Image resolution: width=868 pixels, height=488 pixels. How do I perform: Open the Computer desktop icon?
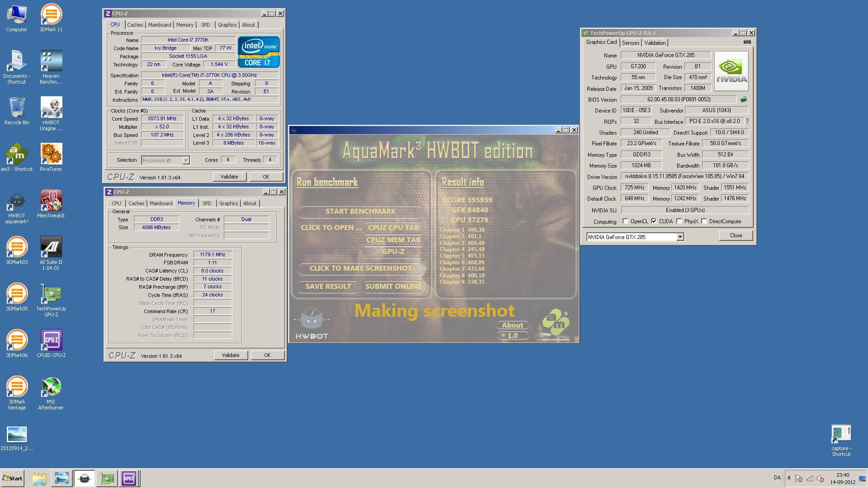tap(17, 18)
